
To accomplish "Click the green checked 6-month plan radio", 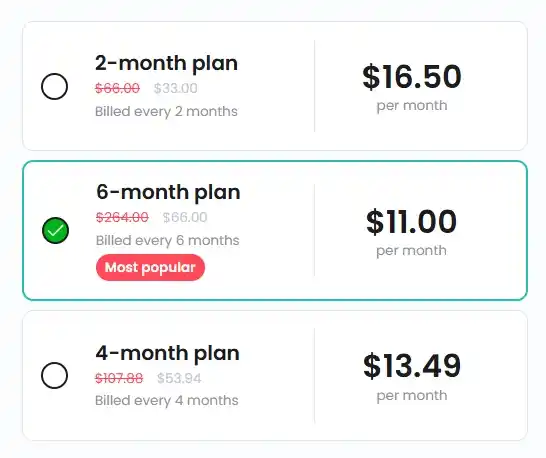I will click(x=55, y=231).
